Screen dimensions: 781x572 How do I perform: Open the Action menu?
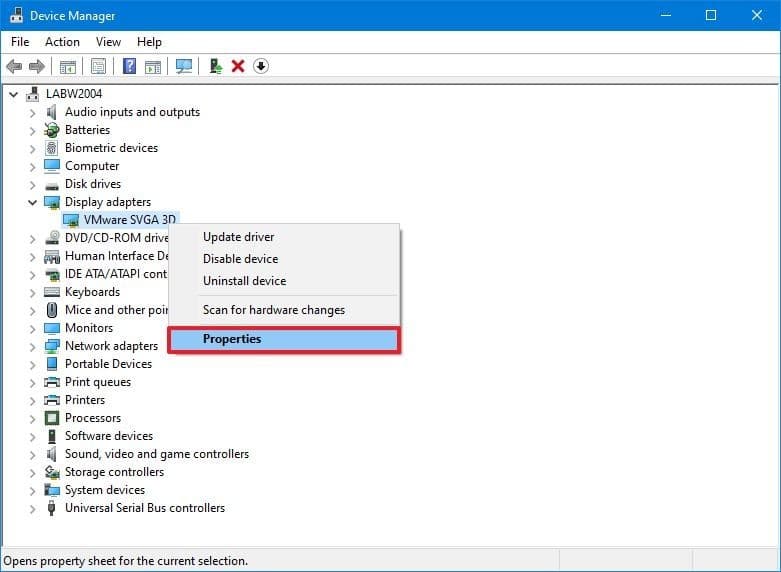tap(62, 42)
